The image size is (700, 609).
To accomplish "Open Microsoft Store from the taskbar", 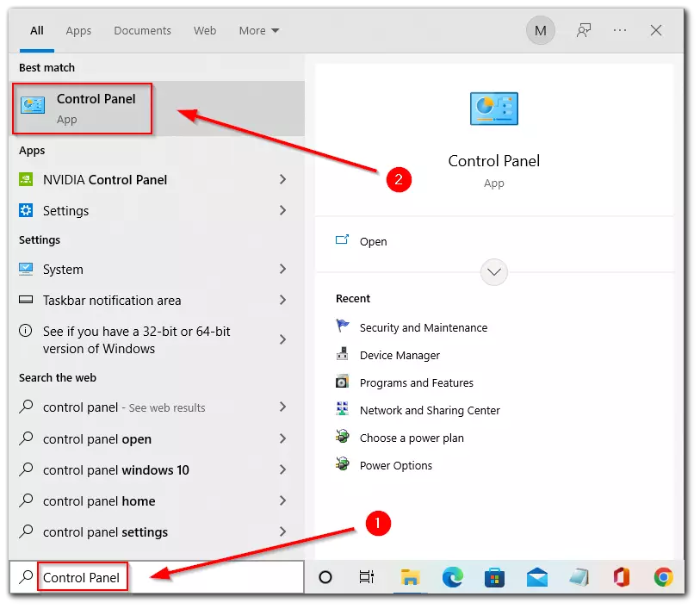I will 494,577.
